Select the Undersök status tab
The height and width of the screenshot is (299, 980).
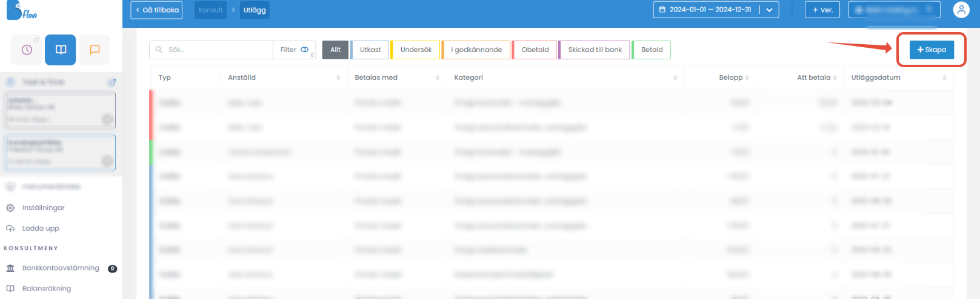(416, 50)
